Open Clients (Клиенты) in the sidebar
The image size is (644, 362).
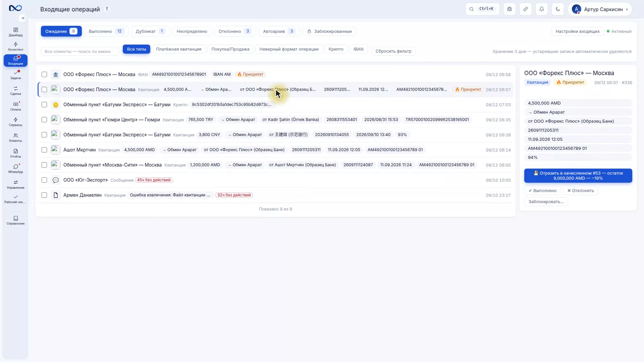15,138
